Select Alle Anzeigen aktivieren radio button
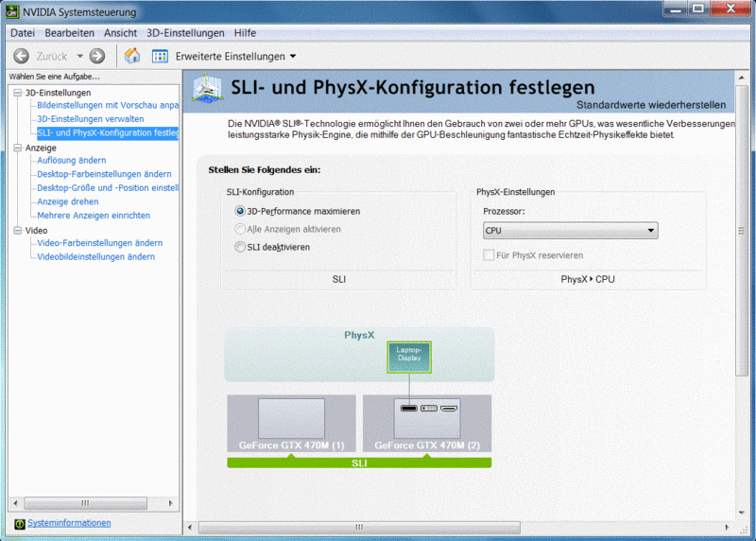The width and height of the screenshot is (756, 541). [240, 229]
